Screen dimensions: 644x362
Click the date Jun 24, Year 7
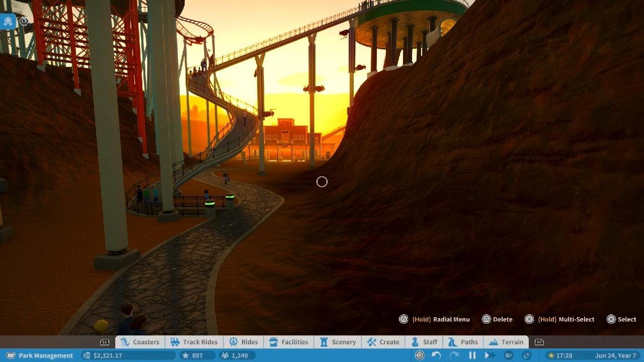pos(616,355)
